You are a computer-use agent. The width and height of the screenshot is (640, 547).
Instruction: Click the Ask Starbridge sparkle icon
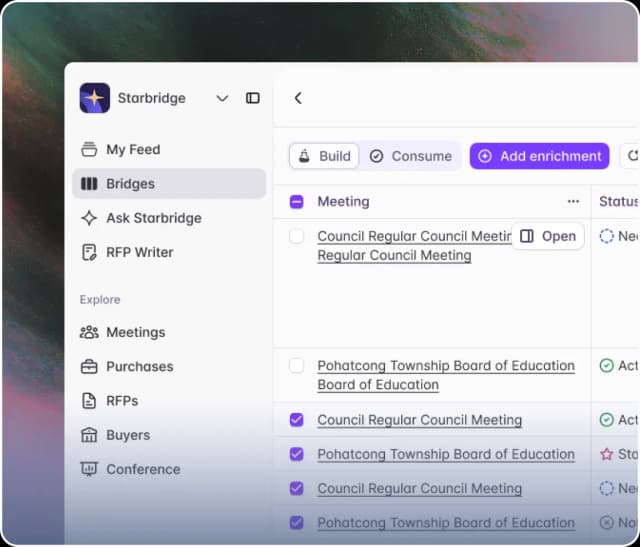[89, 218]
